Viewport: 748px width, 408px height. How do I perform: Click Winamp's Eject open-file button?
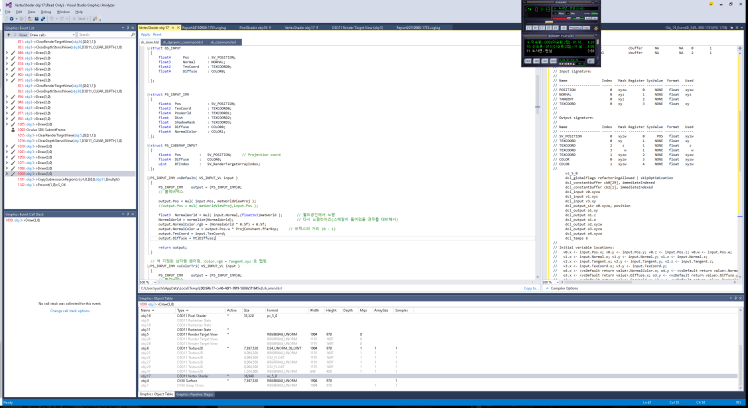(564, 28)
